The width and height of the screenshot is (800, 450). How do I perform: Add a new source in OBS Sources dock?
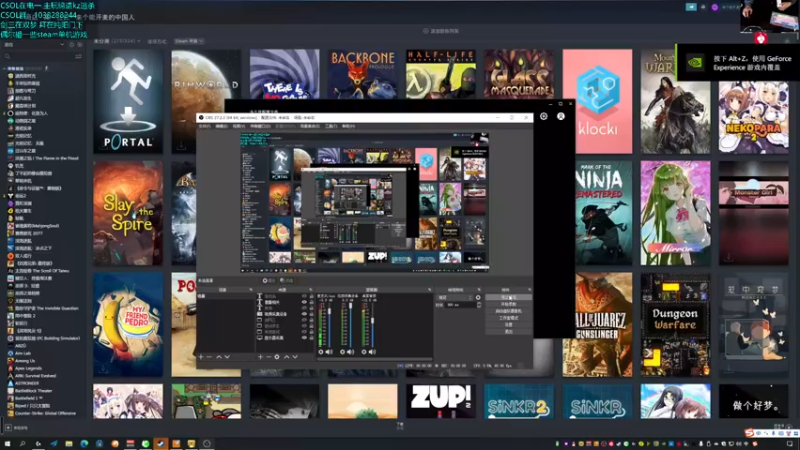coord(260,357)
